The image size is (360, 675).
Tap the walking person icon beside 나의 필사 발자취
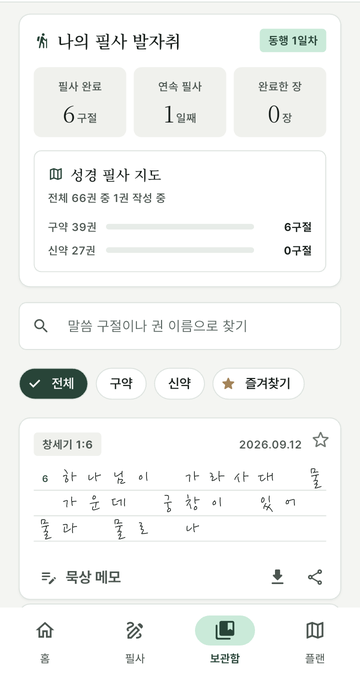tap(42, 42)
